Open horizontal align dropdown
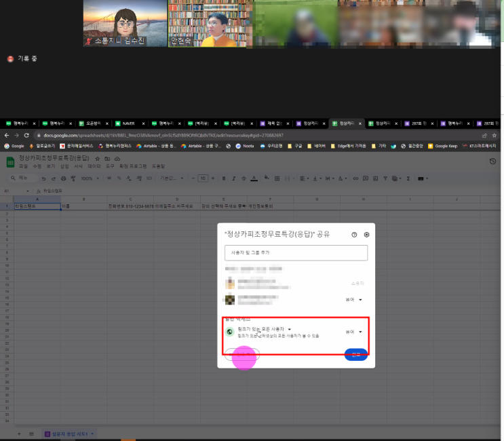 [304, 178]
